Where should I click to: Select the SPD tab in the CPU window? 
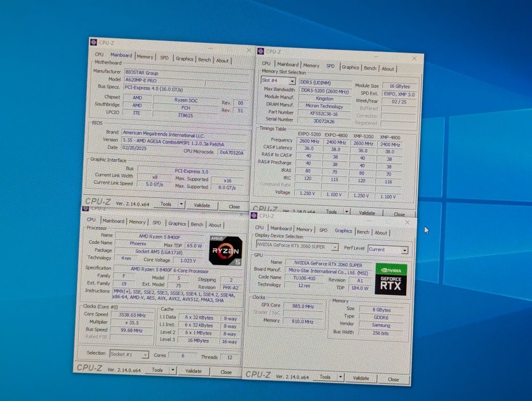[156, 223]
